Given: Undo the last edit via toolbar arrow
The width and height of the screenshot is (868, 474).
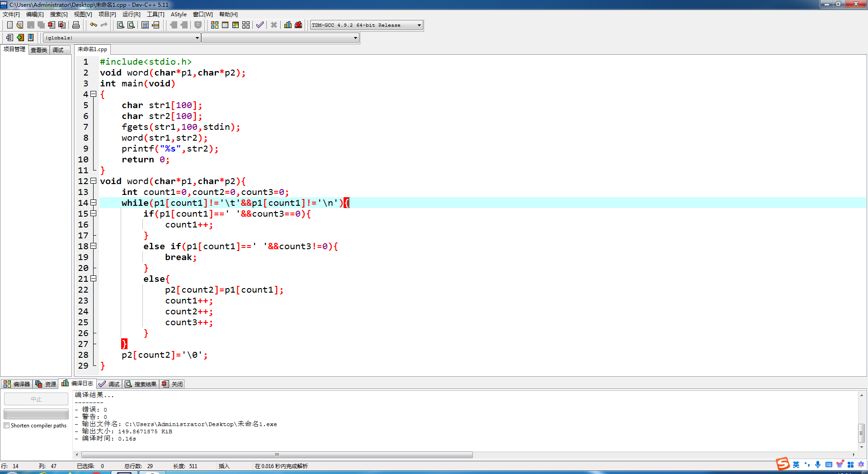Looking at the screenshot, I should (94, 25).
